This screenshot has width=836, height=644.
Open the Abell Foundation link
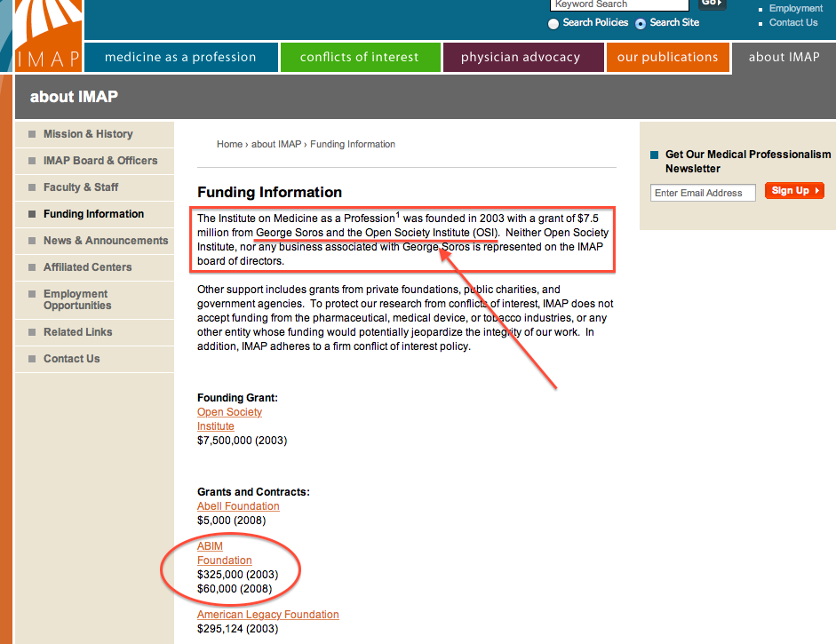238,506
